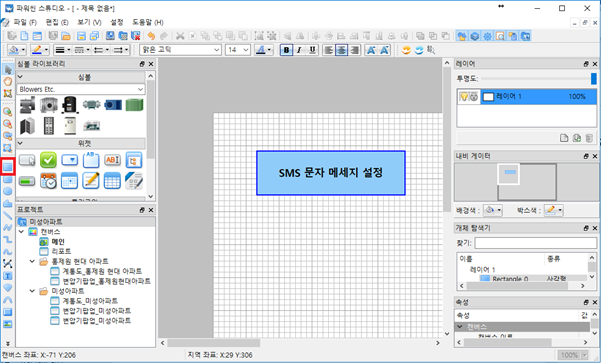Select the rectangle drawing tool
This screenshot has width=601, height=363.
coord(7,167)
